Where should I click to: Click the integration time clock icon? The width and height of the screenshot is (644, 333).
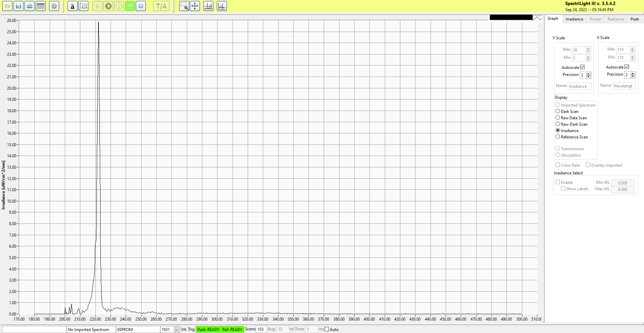(83, 6)
